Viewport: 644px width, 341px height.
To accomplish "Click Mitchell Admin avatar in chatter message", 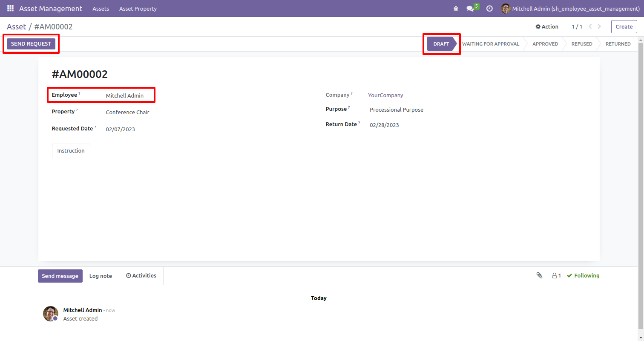I will pos(51,314).
